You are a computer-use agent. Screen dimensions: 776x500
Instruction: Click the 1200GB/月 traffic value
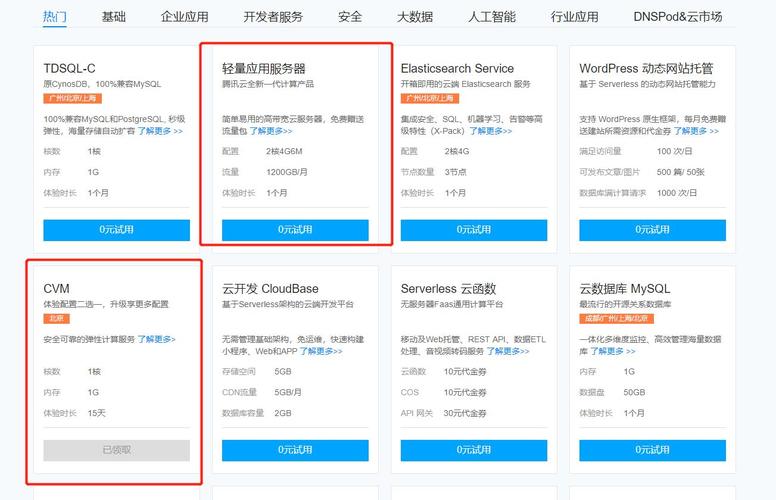[x=287, y=172]
